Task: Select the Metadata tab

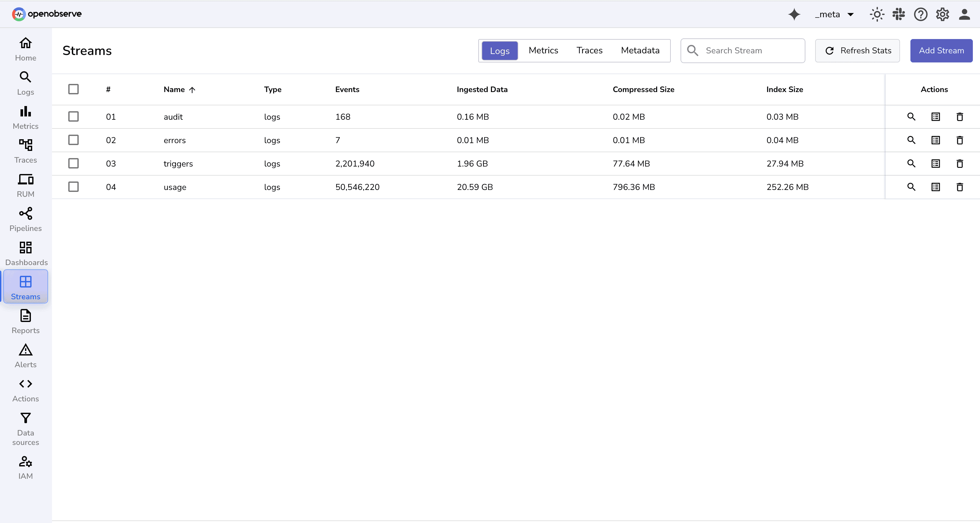Action: 640,50
